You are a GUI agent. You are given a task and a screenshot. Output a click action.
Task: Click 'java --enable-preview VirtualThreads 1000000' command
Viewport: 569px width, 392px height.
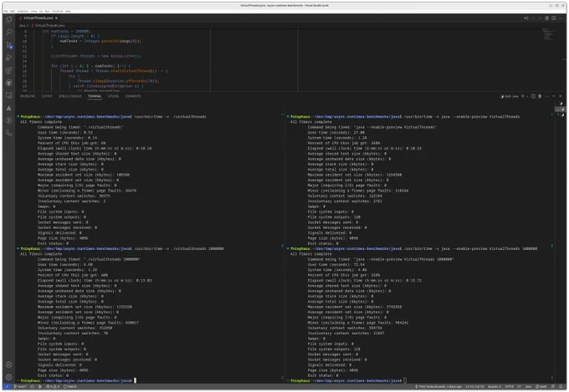click(x=489, y=249)
